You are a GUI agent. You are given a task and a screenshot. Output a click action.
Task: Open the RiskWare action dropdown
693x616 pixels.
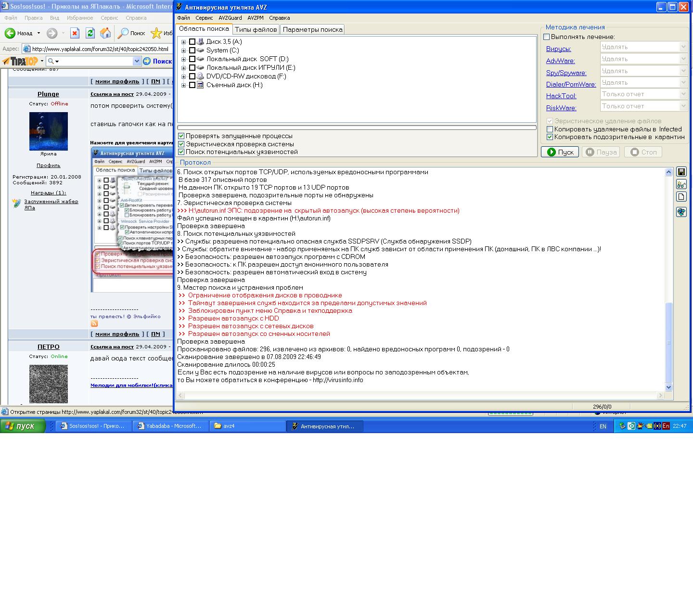[683, 106]
